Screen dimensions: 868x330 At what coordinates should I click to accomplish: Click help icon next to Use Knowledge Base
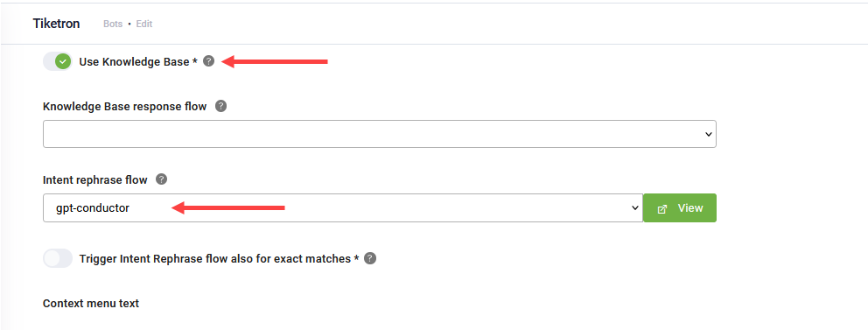(x=208, y=61)
